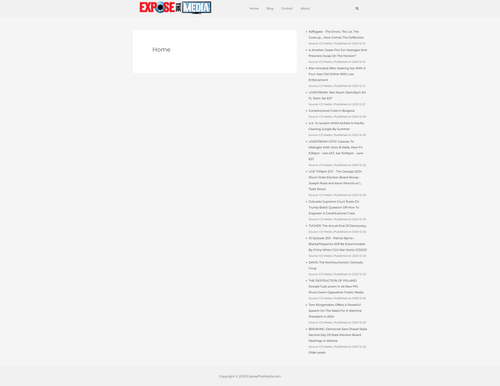Open THE DESTRUCTION OF POLAND article
This screenshot has height=386, width=500.
pos(336,286)
